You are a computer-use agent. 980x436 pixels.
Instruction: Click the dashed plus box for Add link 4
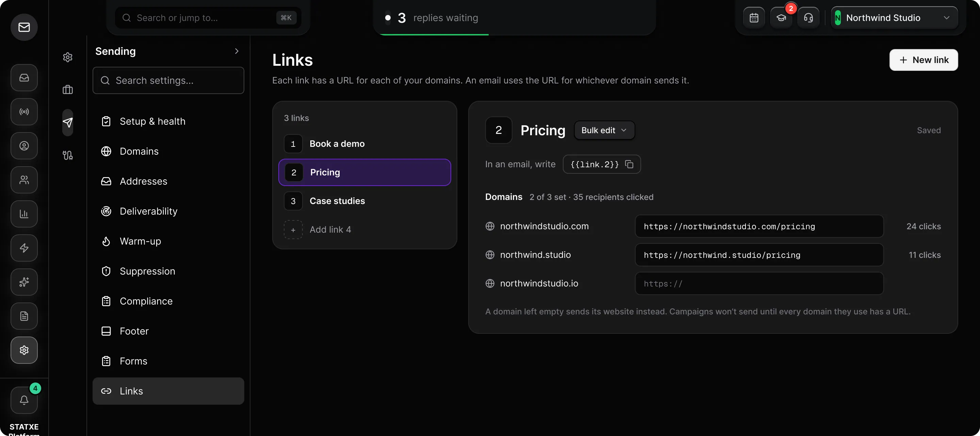[293, 230]
